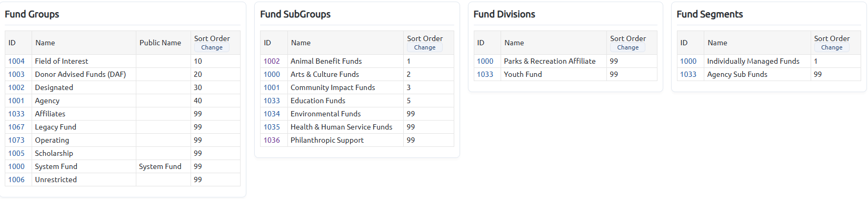
Task: Open Fund Group ID 1006 link
Action: click(x=16, y=180)
